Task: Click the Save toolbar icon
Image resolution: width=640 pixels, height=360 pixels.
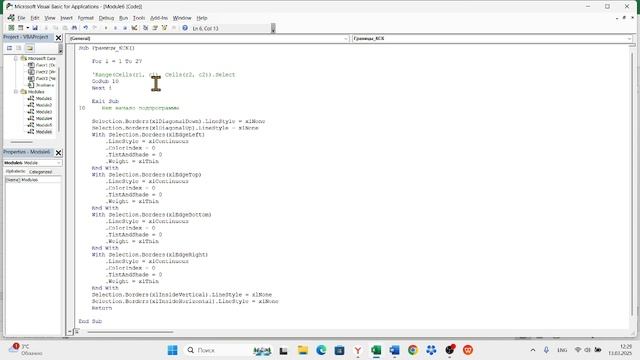Action: pos(35,28)
